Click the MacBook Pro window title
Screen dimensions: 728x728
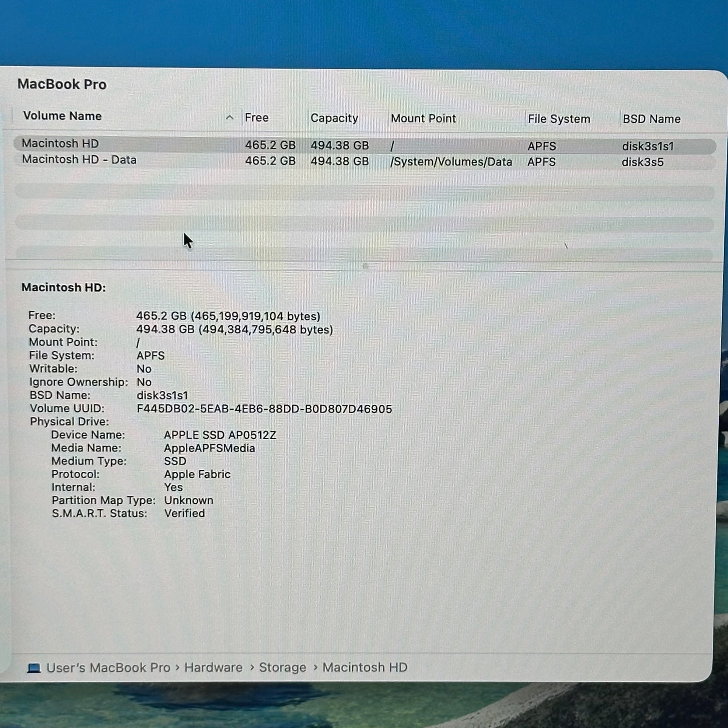point(62,84)
